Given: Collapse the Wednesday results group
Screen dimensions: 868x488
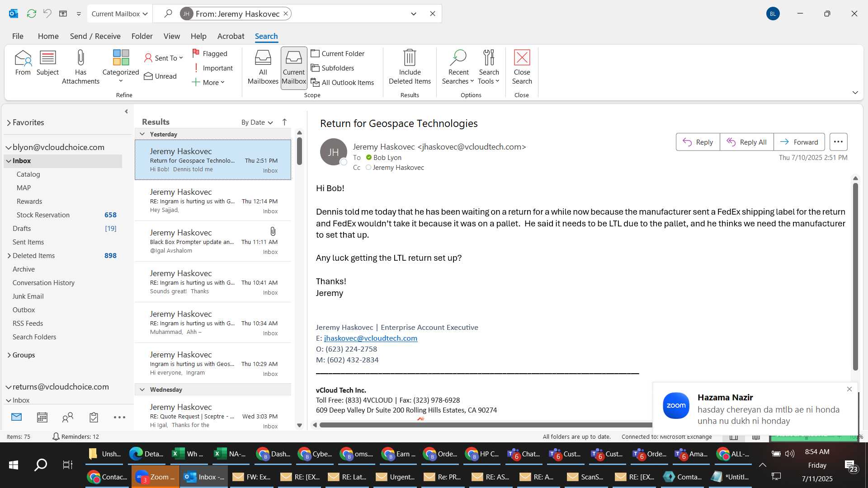Looking at the screenshot, I should tap(142, 389).
